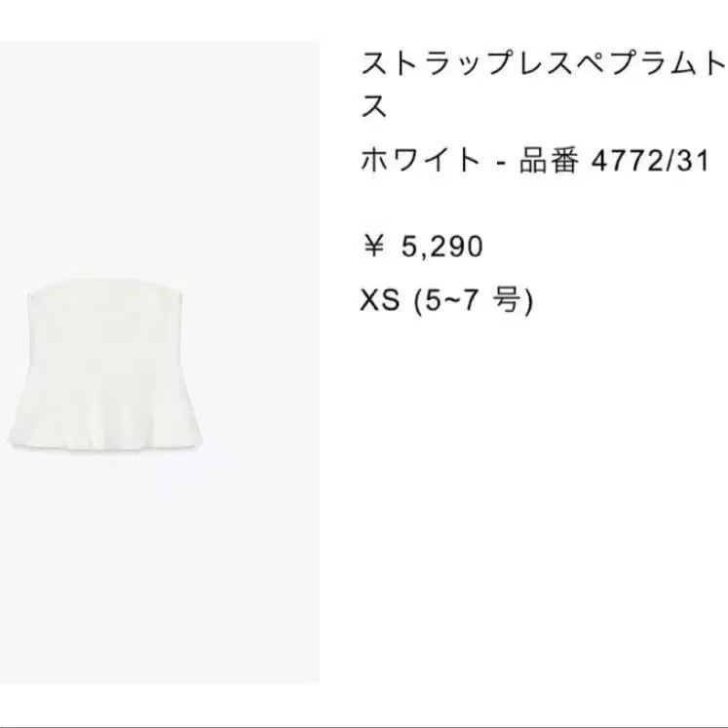The width and height of the screenshot is (728, 728).
Task: Click the 品番 label text
Action: point(549,160)
